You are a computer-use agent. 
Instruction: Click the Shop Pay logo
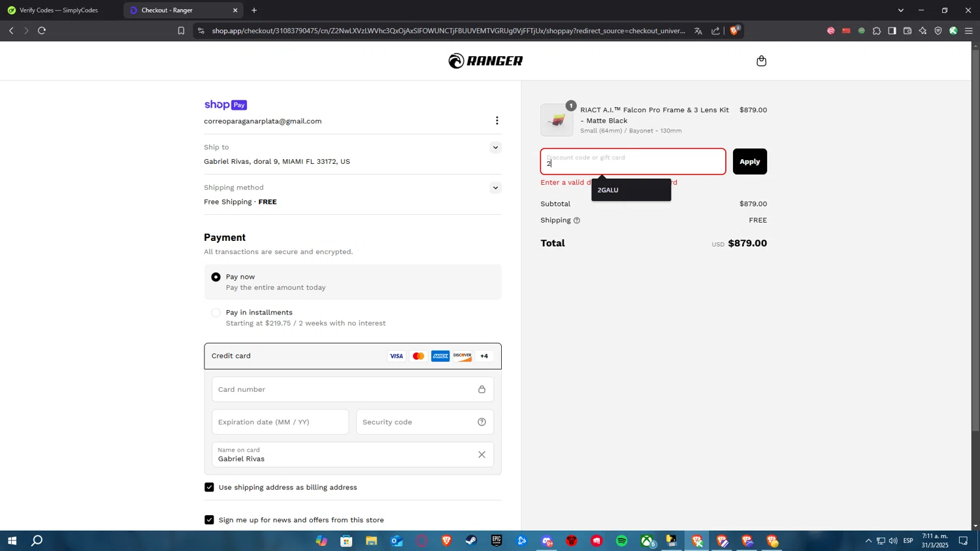pos(225,104)
